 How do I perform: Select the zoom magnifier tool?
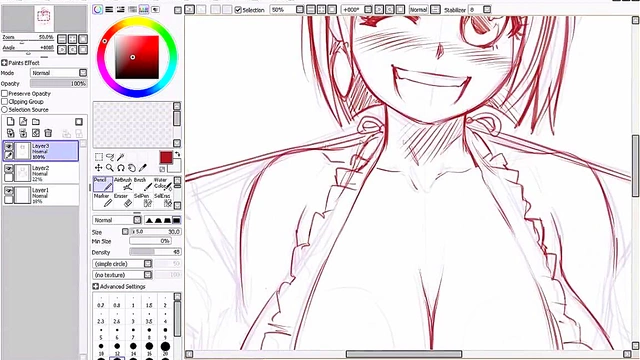tap(110, 168)
